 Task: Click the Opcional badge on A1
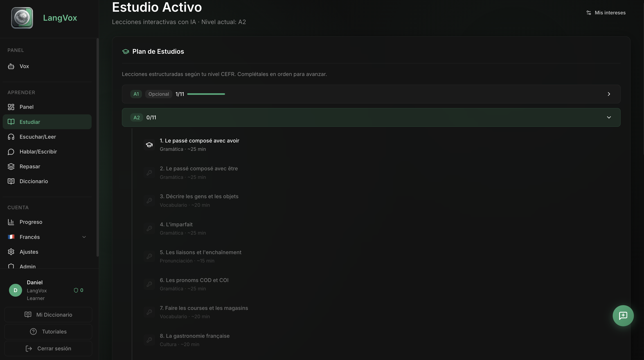(158, 94)
